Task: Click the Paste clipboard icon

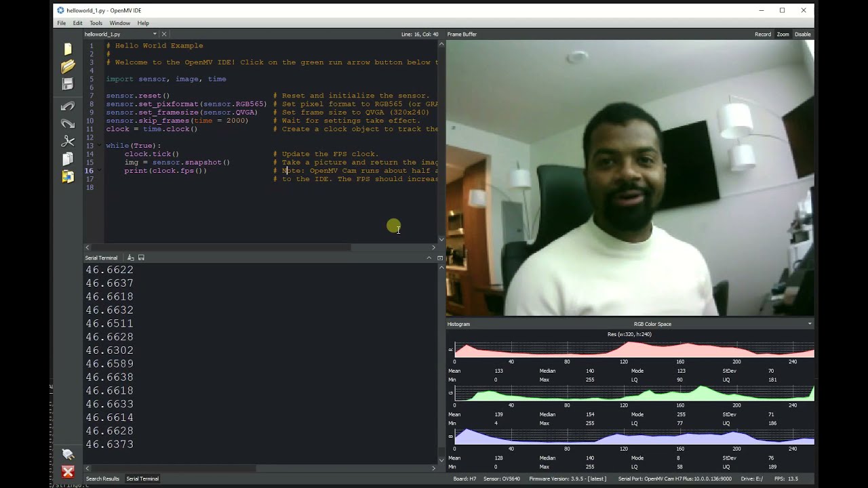Action: pos(68,177)
